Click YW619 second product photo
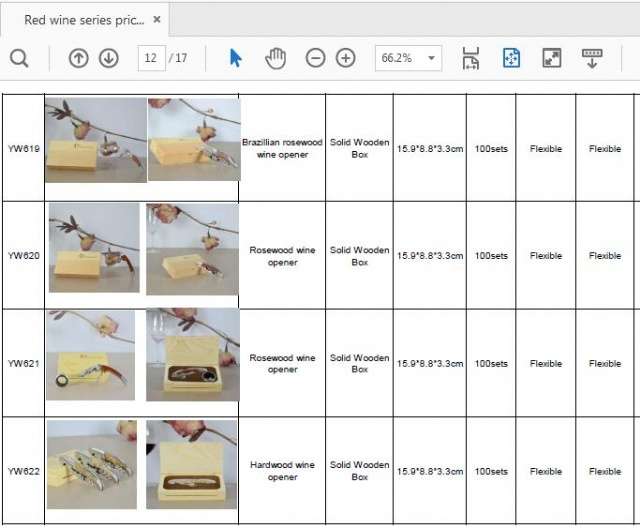The image size is (640, 528). tap(194, 139)
